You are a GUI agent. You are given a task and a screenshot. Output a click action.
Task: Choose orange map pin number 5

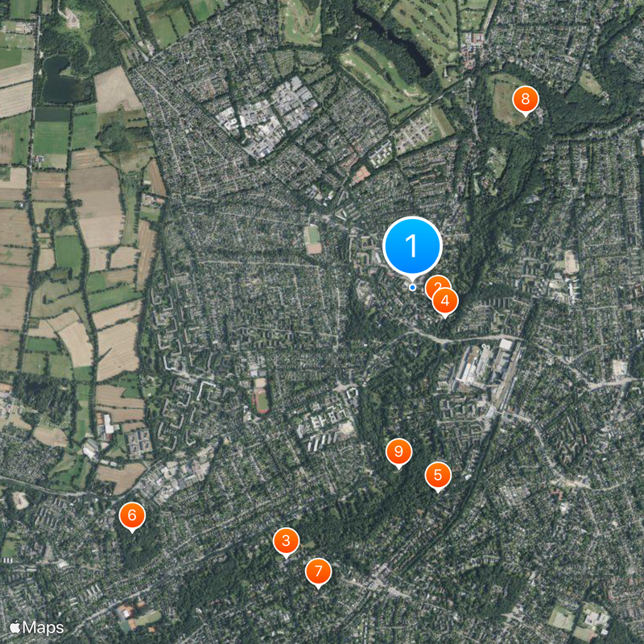point(438,475)
